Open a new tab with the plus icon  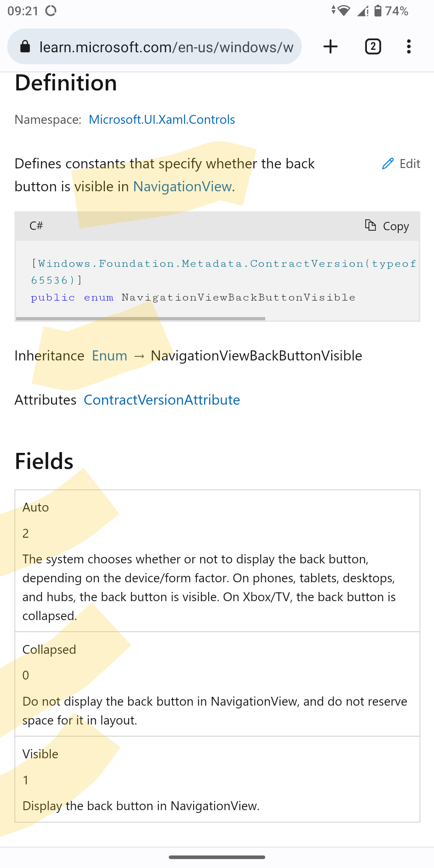pos(330,47)
